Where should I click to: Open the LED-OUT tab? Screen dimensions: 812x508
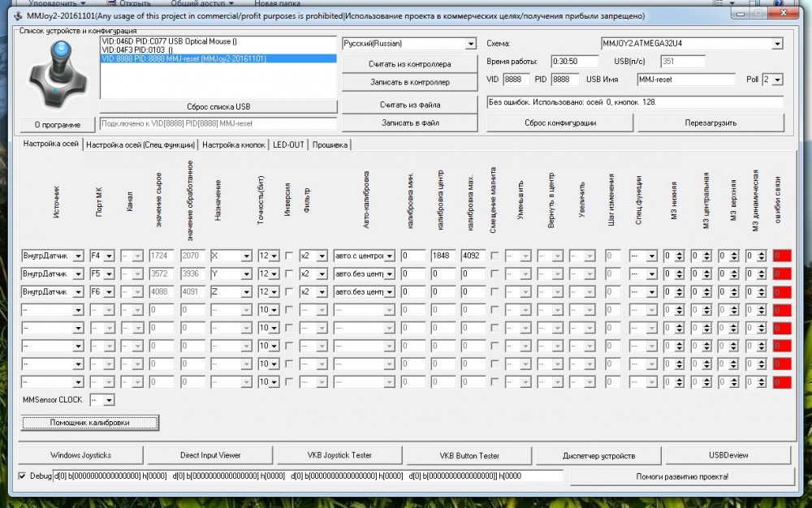288,144
